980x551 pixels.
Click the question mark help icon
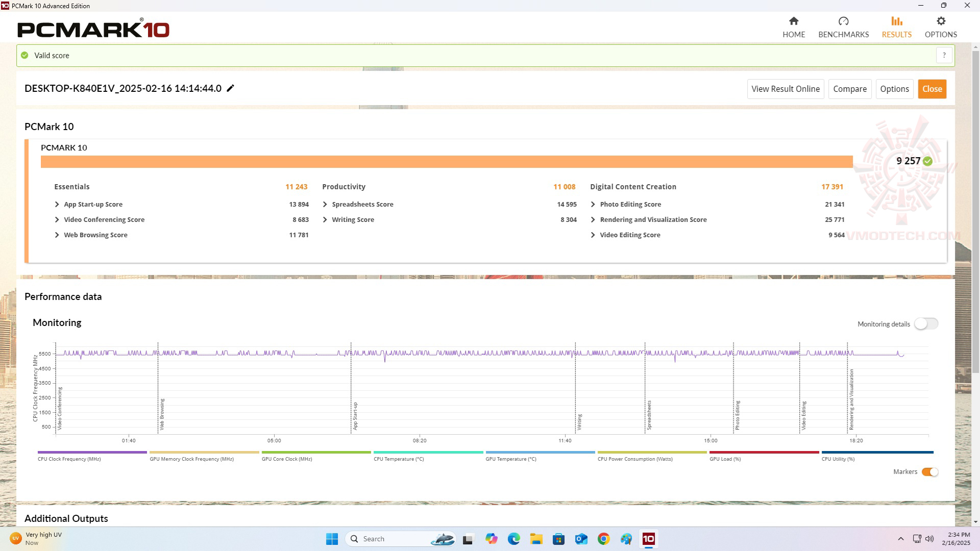[x=944, y=55]
